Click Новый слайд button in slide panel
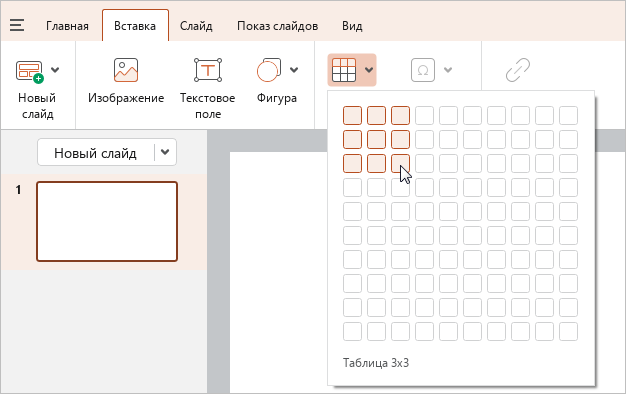 [x=95, y=152]
